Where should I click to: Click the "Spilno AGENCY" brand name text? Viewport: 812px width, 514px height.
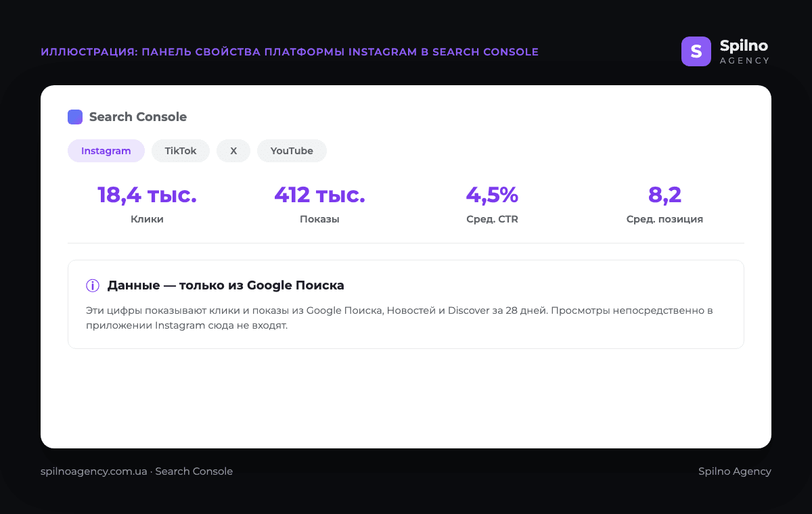click(744, 51)
